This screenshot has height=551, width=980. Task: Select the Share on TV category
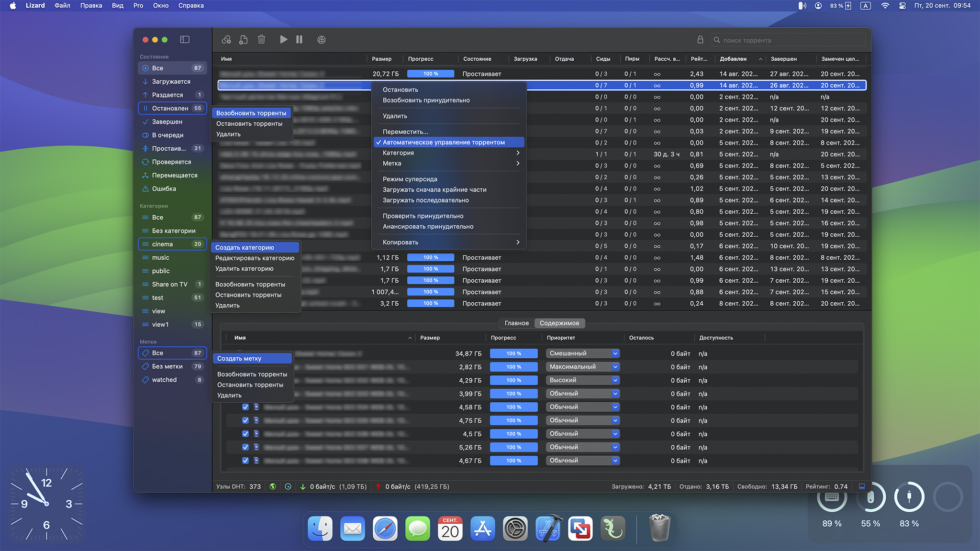(172, 284)
